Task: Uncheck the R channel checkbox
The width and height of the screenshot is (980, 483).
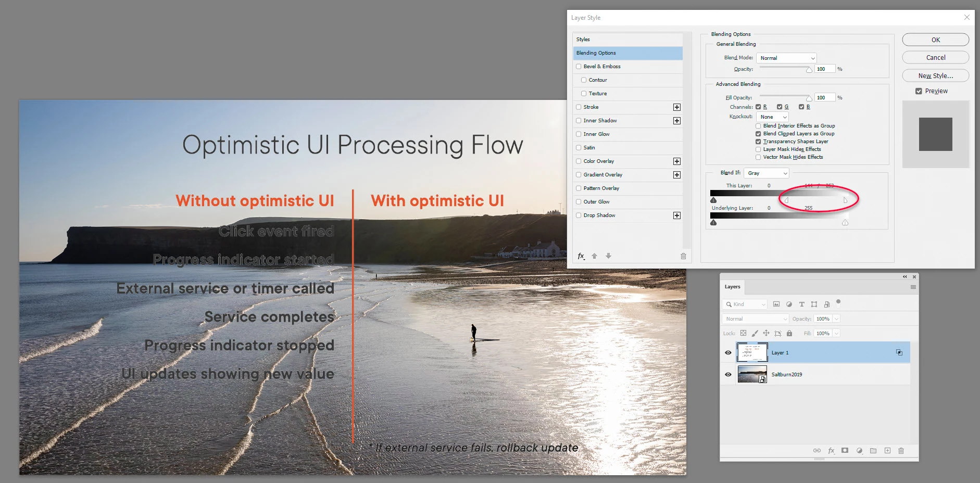Action: (758, 107)
